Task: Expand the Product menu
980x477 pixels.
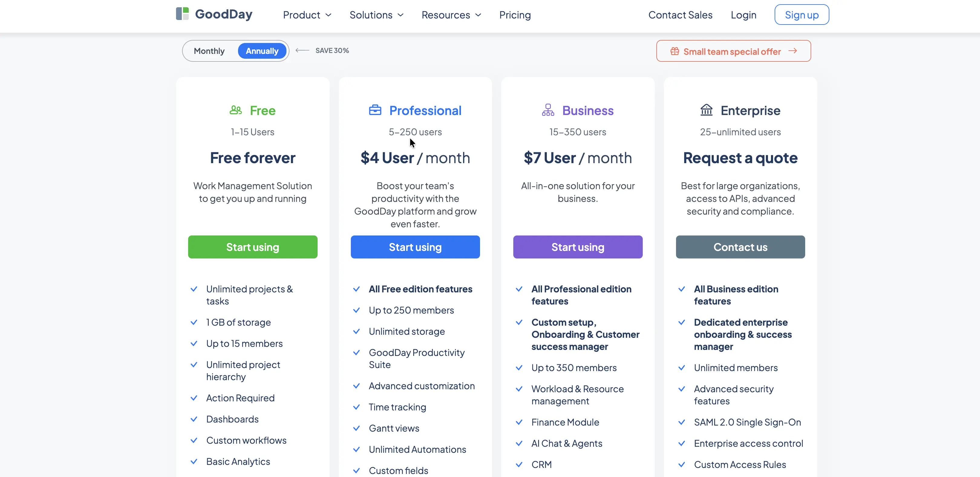Action: click(307, 15)
